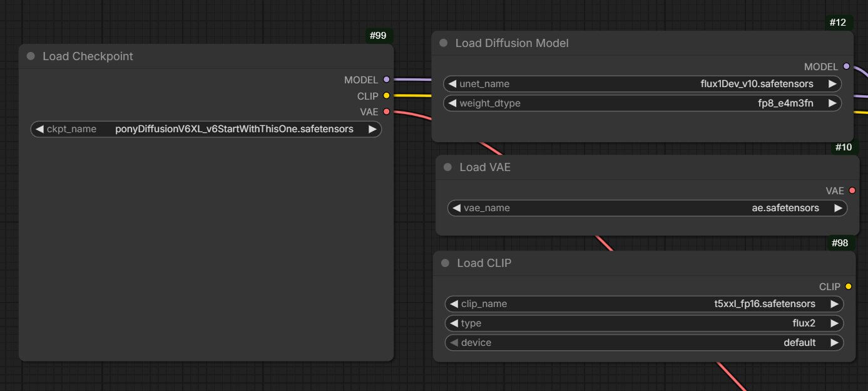Click Load Diffusion Model MODEL output socket
The height and width of the screenshot is (391, 868).
coord(847,66)
